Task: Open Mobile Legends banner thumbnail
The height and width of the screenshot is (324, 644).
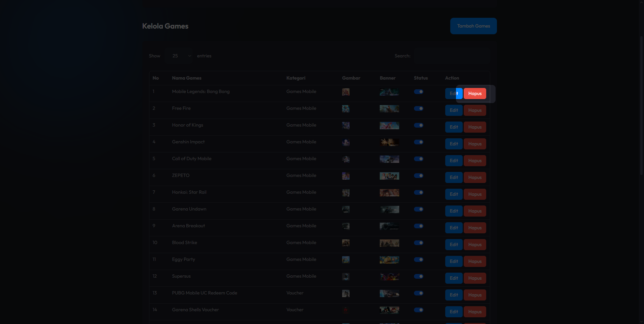Action: pyautogui.click(x=389, y=92)
